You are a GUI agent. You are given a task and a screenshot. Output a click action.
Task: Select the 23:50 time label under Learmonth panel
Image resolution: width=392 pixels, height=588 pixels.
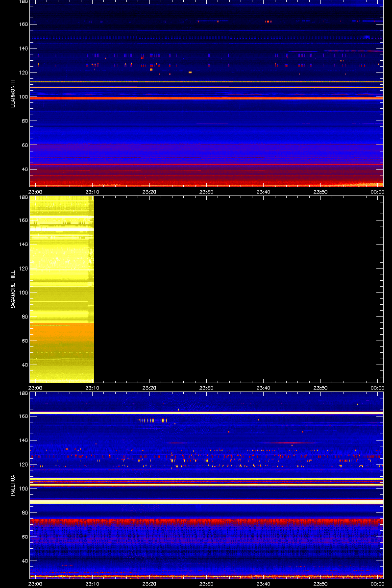tap(320, 192)
